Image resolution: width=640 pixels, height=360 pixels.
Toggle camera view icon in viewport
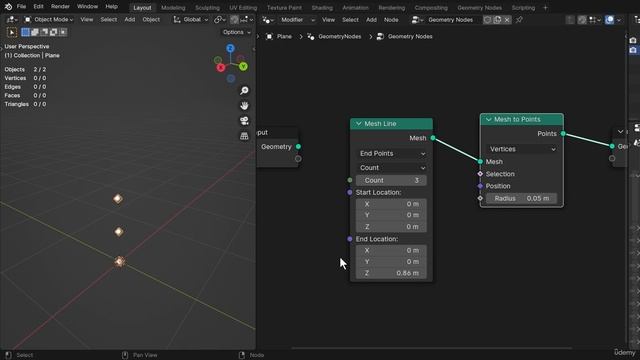point(244,121)
